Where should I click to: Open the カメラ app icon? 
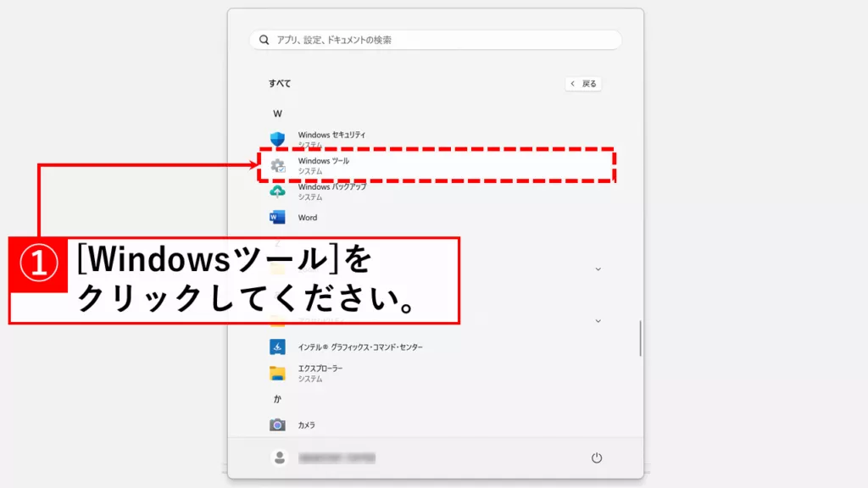pos(277,424)
